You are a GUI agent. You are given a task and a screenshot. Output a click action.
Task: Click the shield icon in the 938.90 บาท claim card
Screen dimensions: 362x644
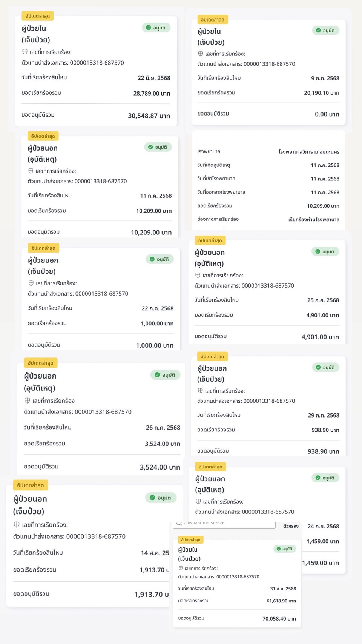pos(201,391)
